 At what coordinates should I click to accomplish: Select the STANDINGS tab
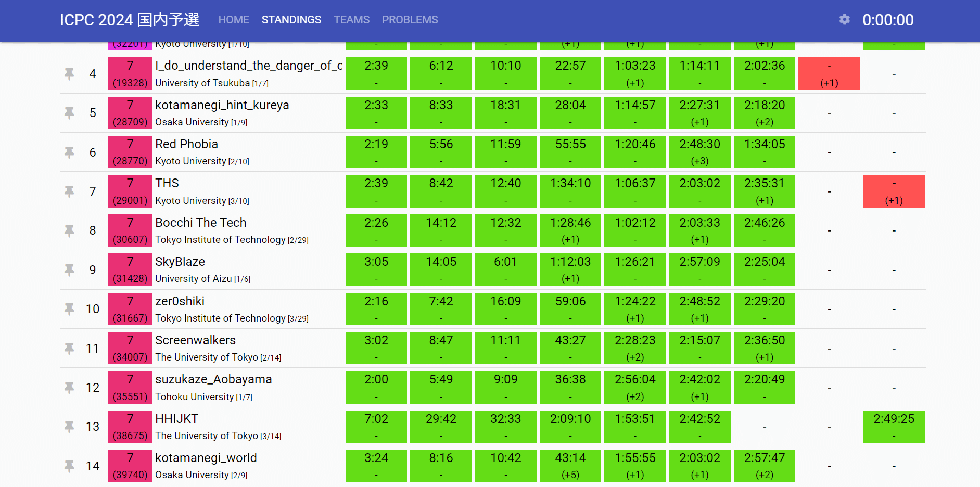[291, 20]
